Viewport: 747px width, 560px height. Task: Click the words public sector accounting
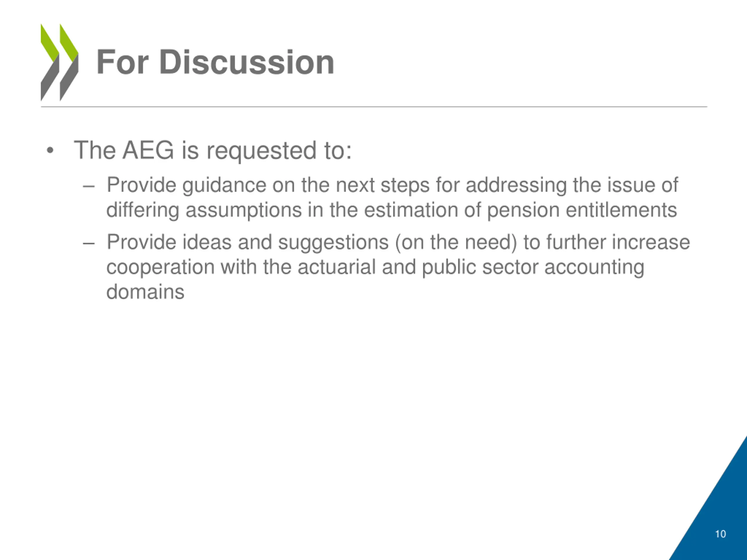(x=533, y=267)
